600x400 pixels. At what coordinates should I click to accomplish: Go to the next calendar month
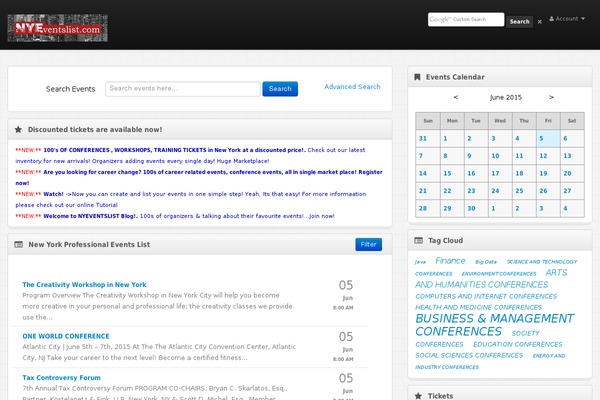click(551, 97)
